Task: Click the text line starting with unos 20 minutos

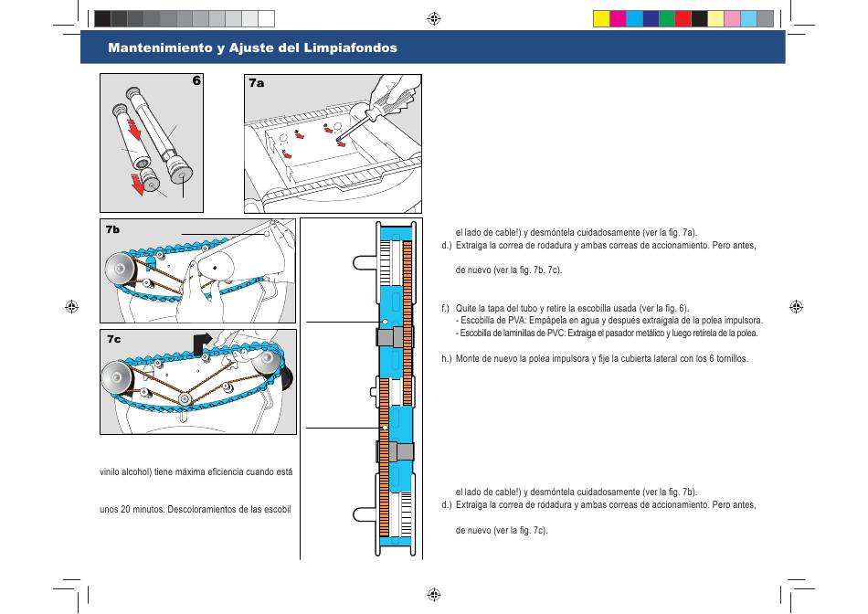Action: (x=195, y=509)
